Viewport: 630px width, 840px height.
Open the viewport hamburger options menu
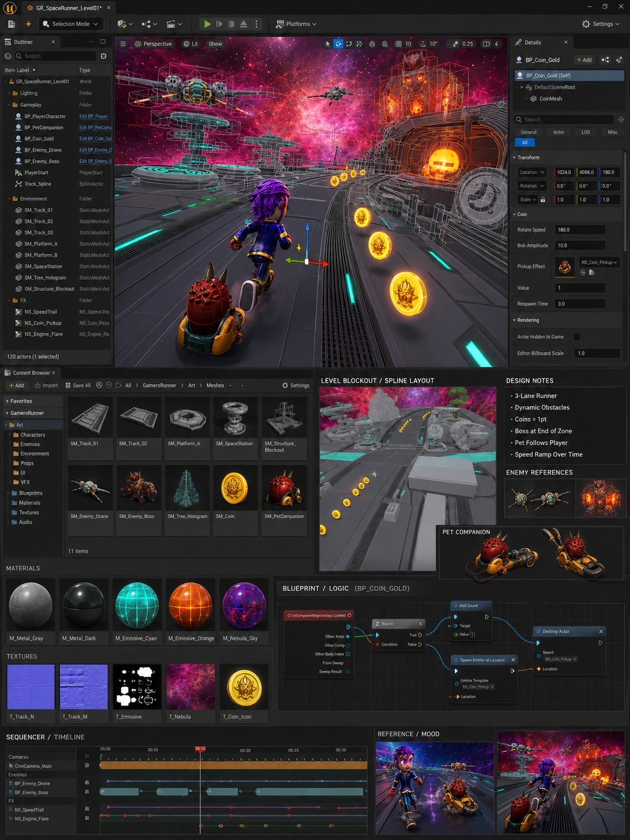coord(123,44)
